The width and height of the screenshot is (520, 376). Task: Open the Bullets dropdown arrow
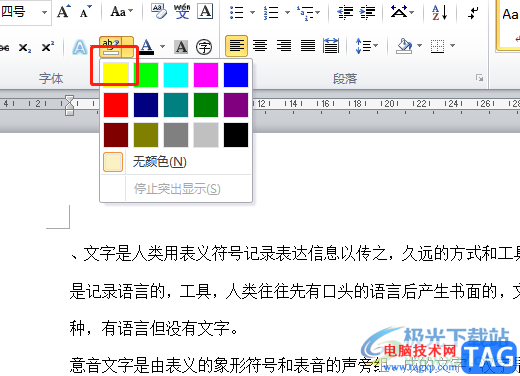pos(252,13)
